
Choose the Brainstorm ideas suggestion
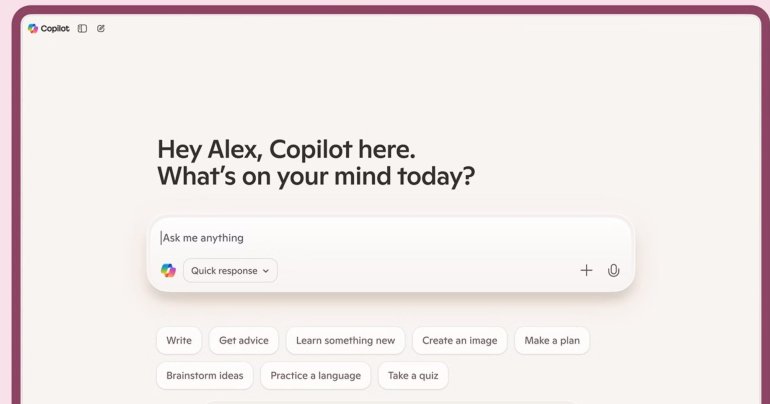click(x=204, y=375)
